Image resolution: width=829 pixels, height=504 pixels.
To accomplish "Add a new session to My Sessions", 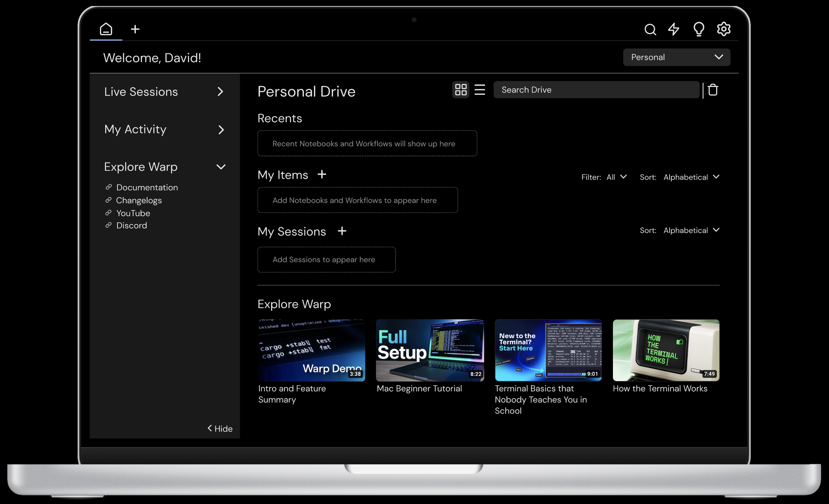I will [342, 231].
